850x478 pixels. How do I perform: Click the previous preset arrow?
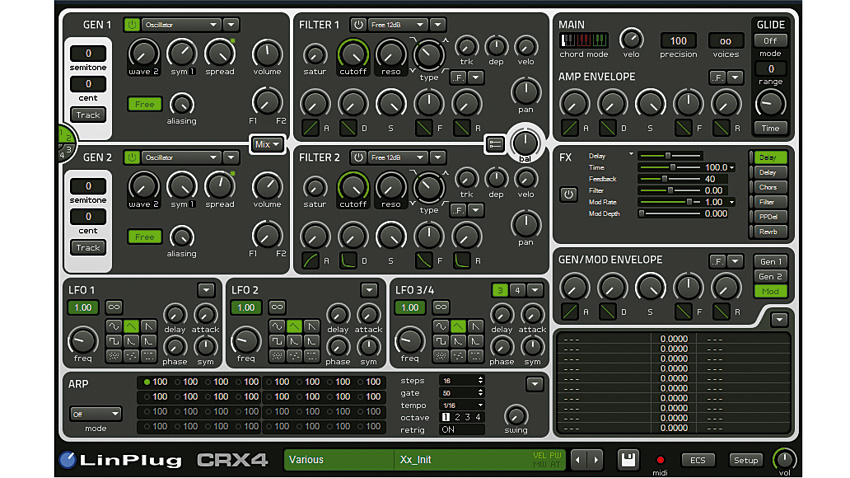tap(578, 460)
